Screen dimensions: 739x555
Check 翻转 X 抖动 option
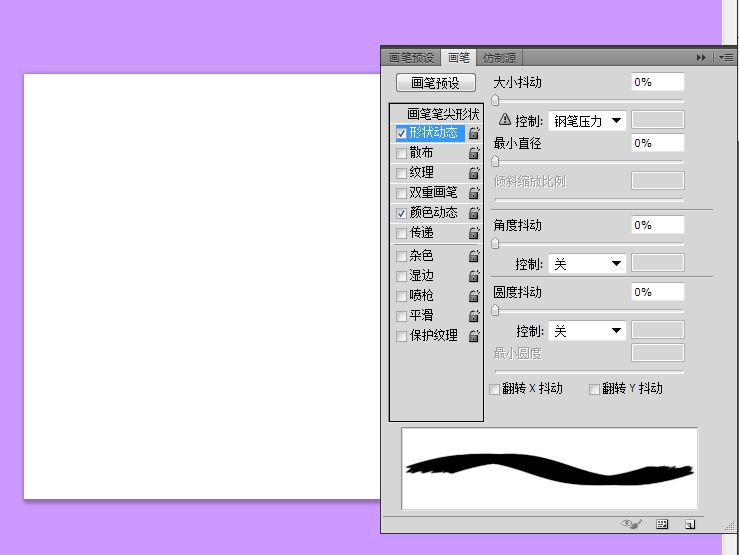point(494,389)
